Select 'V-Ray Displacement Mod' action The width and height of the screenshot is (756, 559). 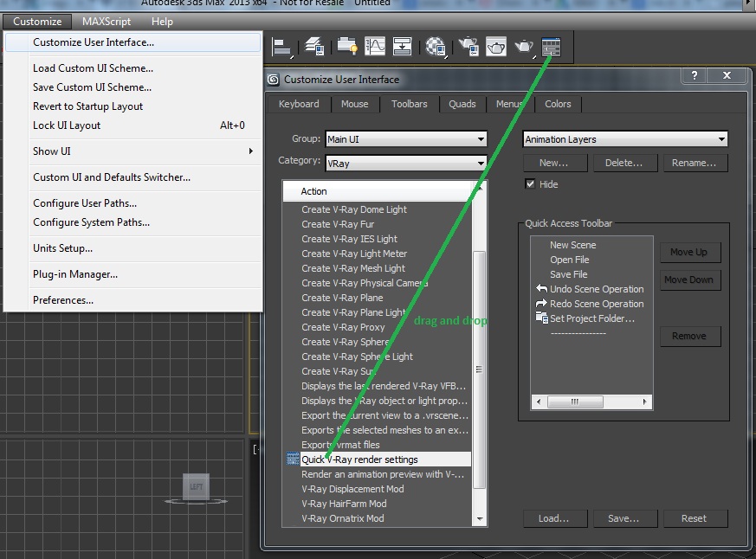(353, 489)
